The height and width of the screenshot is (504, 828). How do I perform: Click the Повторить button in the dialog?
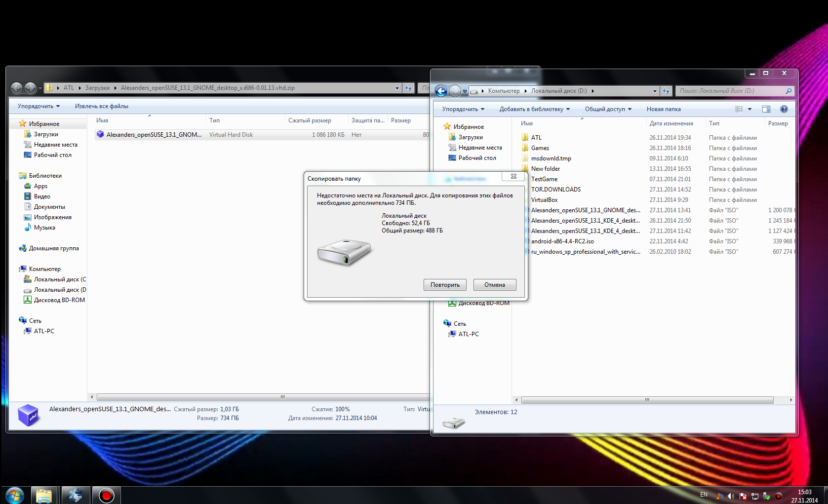[444, 285]
